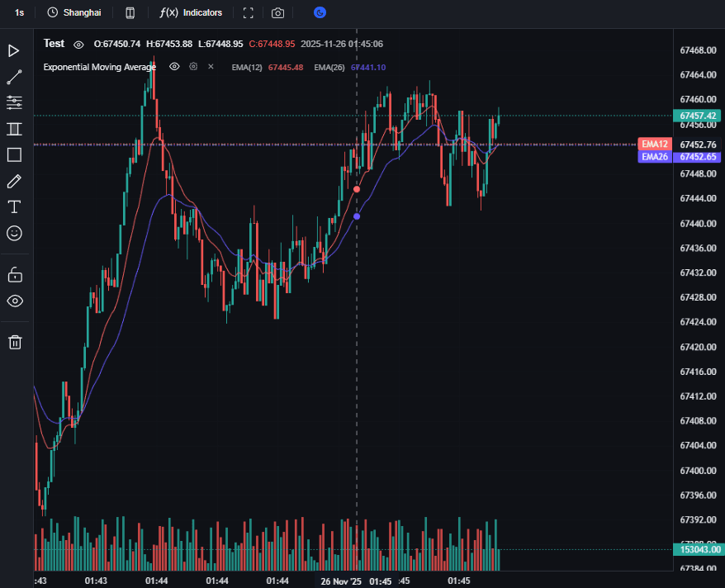This screenshot has width=725, height=588.
Task: Open the 1s timeframe interval dropdown
Action: (x=19, y=13)
